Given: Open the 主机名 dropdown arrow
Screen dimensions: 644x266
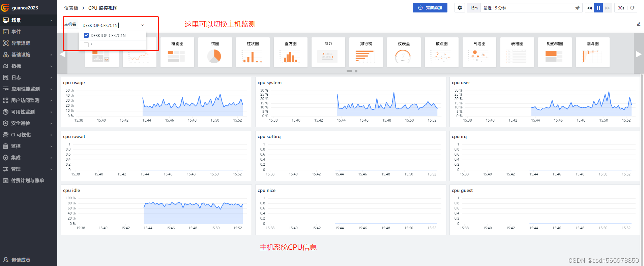Looking at the screenshot, I should pyautogui.click(x=143, y=25).
